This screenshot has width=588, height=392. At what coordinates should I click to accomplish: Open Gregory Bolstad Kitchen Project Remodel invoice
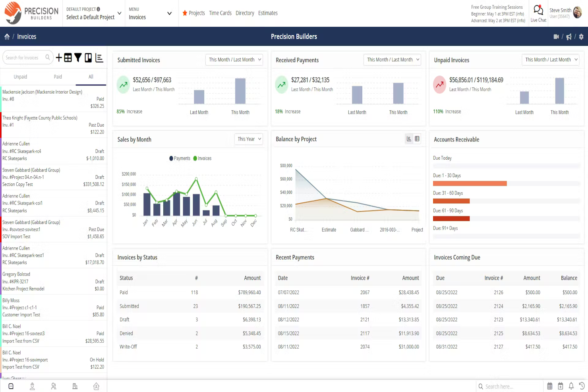tap(53, 282)
